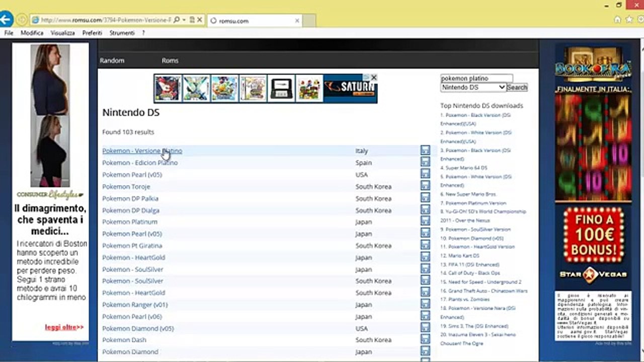
Task: Expand the address bar dropdown arrow
Action: [184, 20]
